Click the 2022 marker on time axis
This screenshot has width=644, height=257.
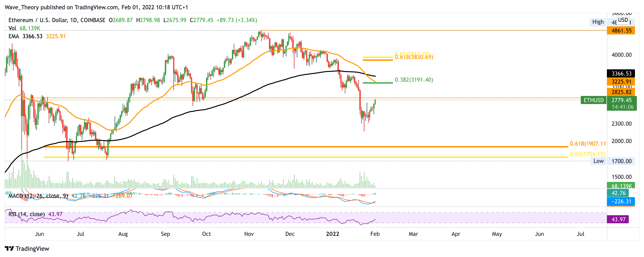coord(332,234)
